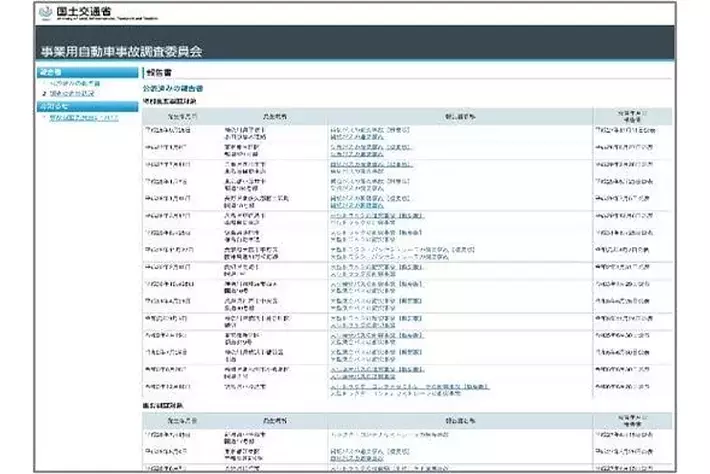Screen dimensions: 710x474
Task: Open the link under the second sidebar section
Action: [83, 116]
